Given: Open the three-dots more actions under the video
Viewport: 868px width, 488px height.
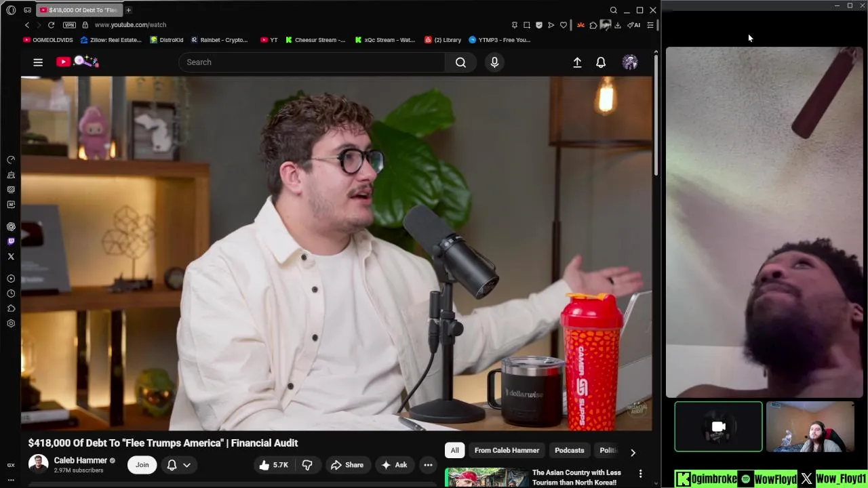Looking at the screenshot, I should coord(428,465).
